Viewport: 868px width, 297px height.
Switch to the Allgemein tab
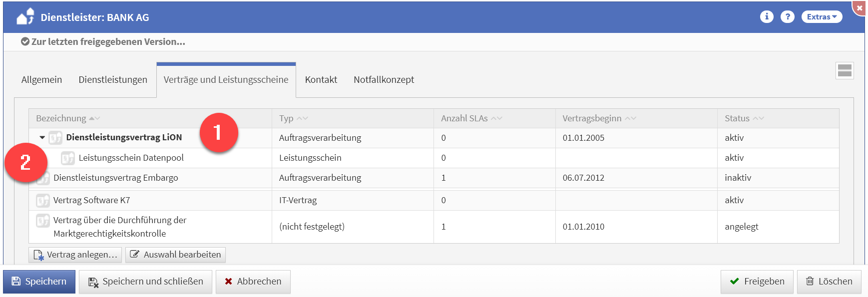(41, 80)
